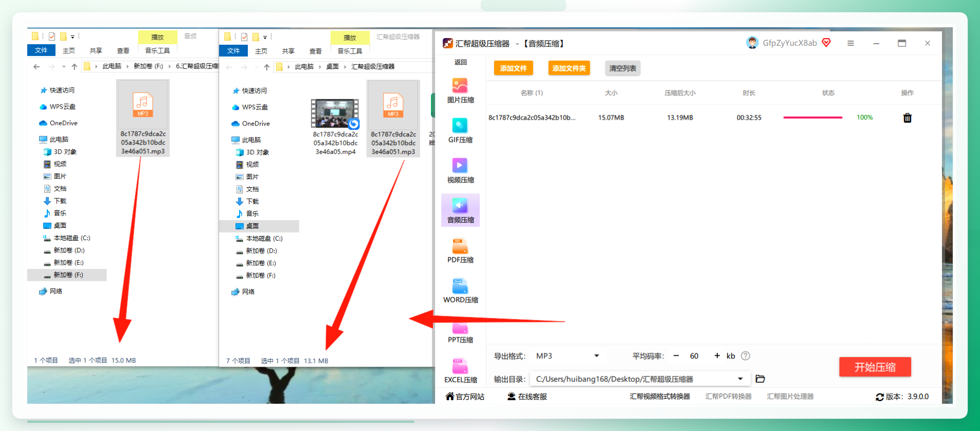The height and width of the screenshot is (431, 980).
Task: Open the GIF压缩 tool
Action: (460, 131)
